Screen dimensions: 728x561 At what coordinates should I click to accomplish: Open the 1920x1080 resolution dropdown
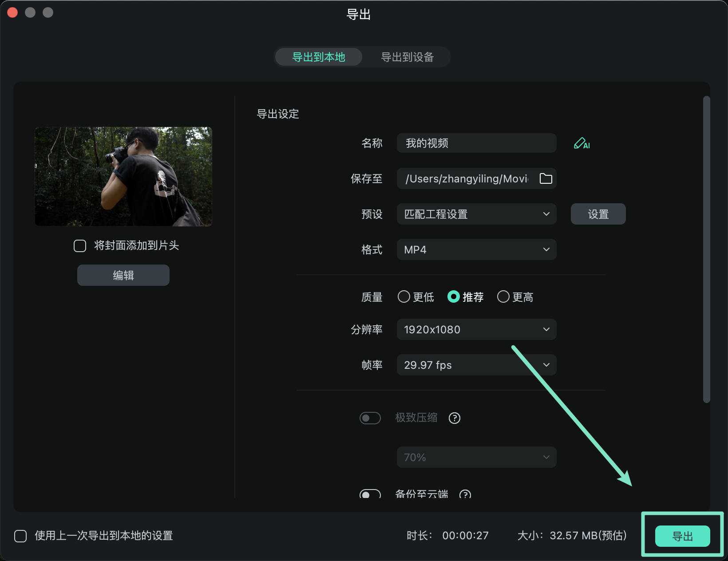coord(476,329)
